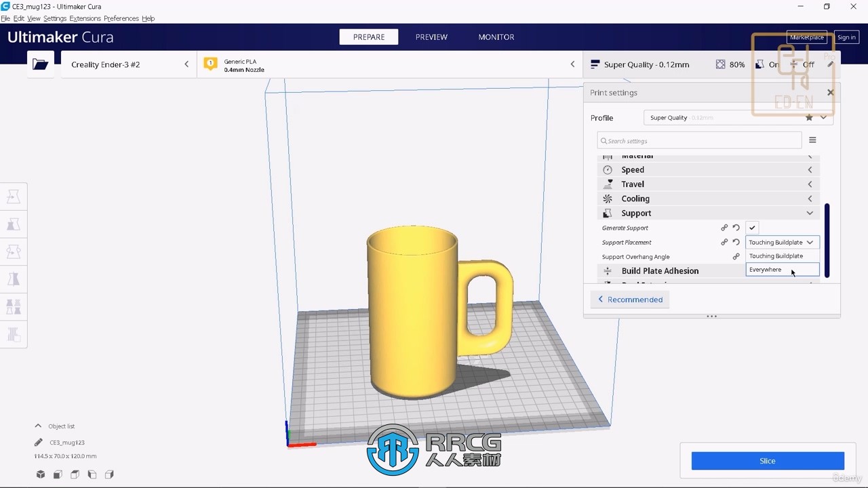
Task: Select the Scale tool in left toolbar
Action: [14, 224]
